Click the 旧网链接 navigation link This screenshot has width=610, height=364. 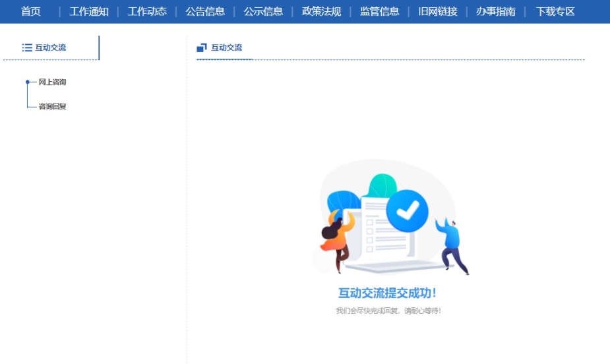437,11
